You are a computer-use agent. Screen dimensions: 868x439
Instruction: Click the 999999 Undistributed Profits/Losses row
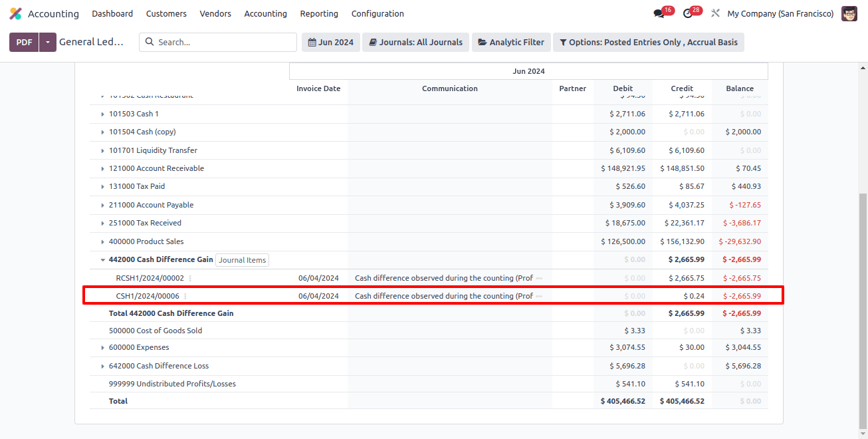point(429,384)
